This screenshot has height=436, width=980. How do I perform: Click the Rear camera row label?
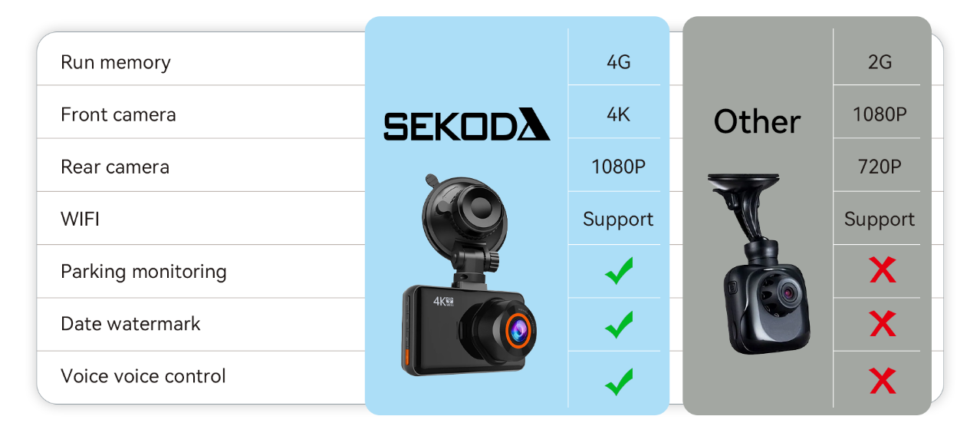click(115, 167)
